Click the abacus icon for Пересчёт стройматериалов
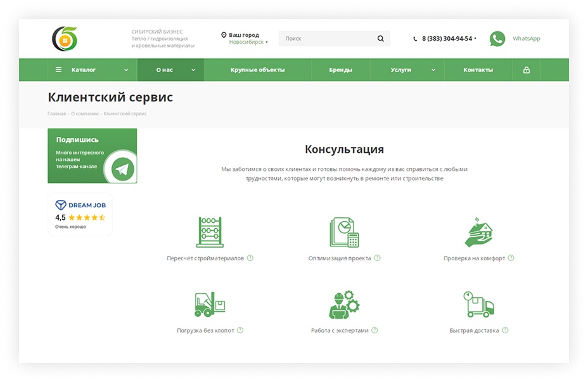Viewport: 588px width, 382px height. pos(210,232)
